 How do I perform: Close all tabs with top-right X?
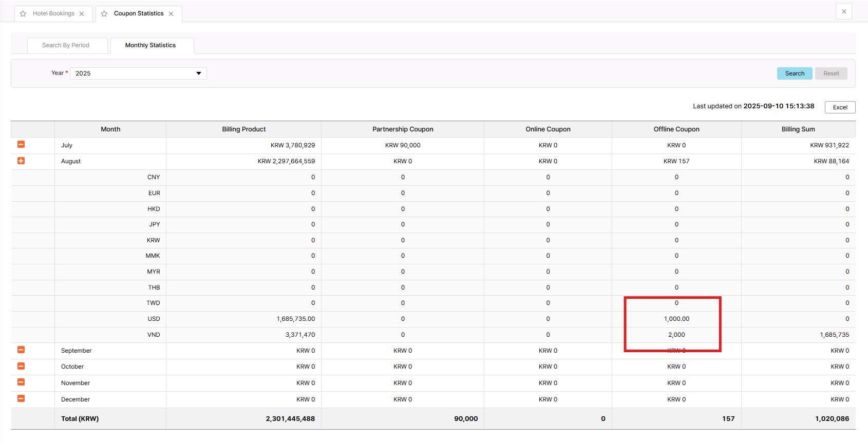point(844,11)
